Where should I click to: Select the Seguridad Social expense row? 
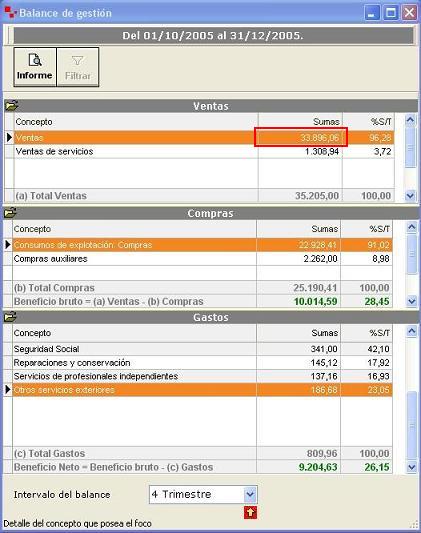click(x=203, y=349)
